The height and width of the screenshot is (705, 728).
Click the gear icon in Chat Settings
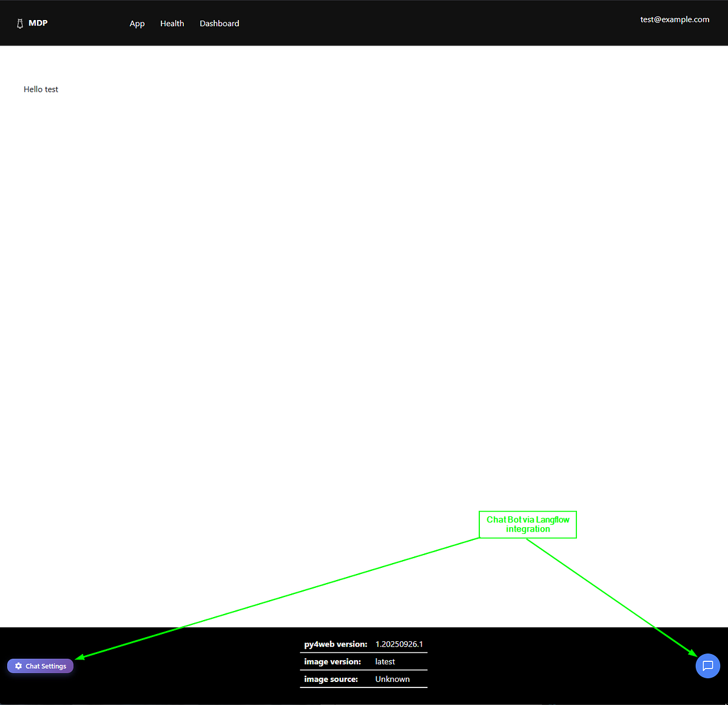point(18,666)
